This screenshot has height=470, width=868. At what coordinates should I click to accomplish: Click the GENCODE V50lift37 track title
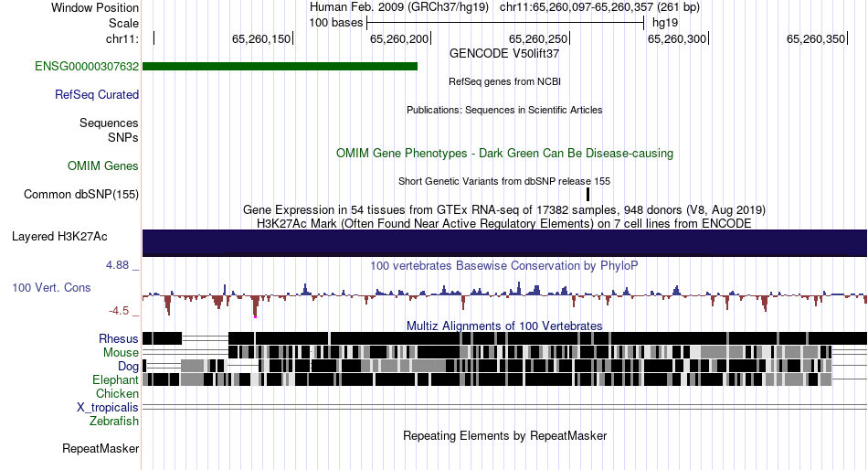pos(504,54)
